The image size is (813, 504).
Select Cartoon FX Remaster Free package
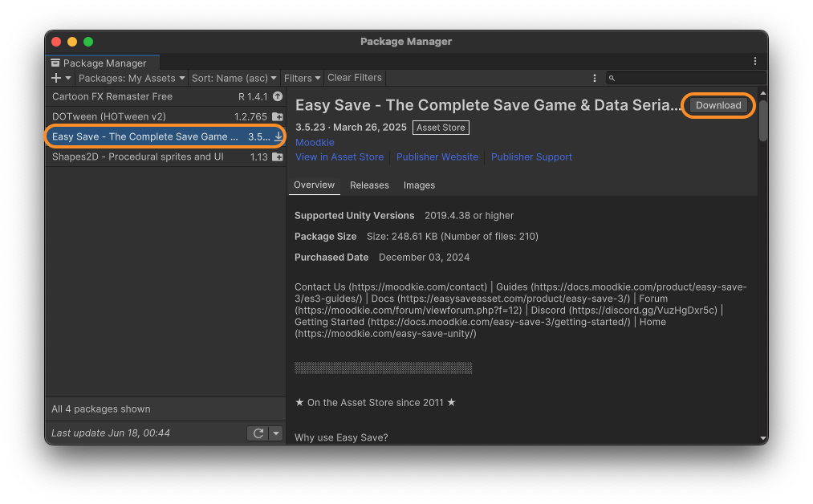tap(165, 96)
